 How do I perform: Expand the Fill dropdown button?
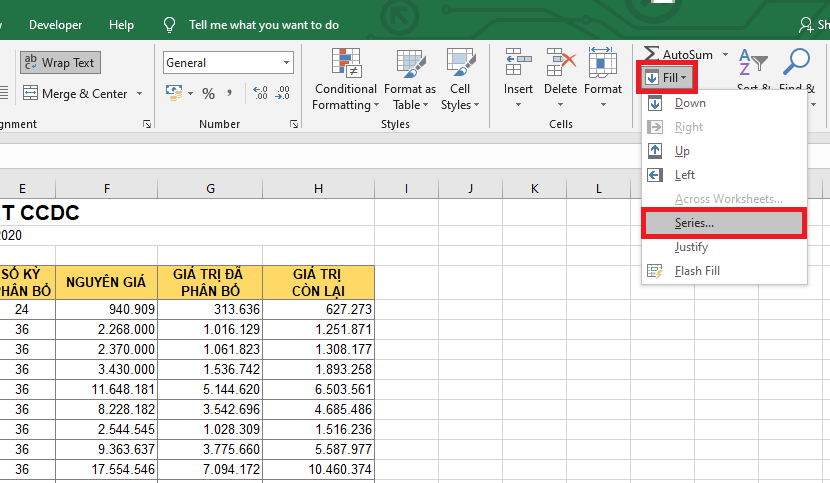click(666, 77)
